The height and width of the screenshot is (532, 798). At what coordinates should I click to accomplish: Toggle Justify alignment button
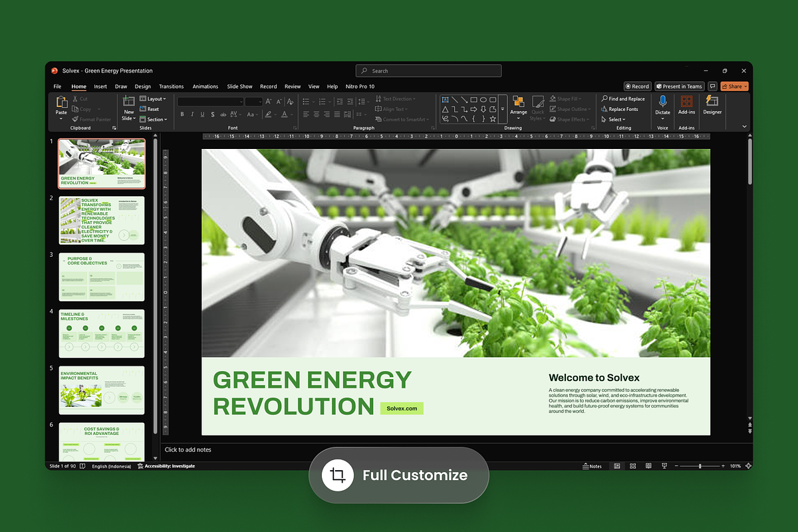pyautogui.click(x=337, y=114)
